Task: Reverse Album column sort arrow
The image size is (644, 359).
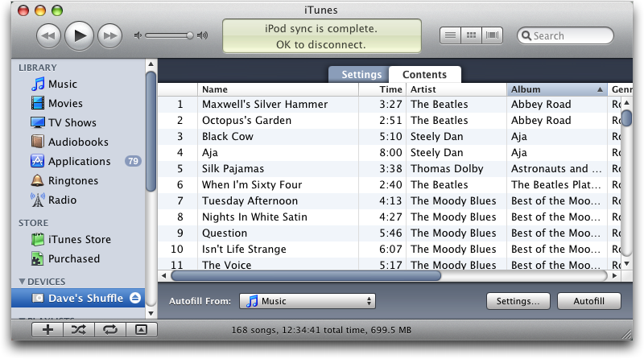Action: point(600,89)
